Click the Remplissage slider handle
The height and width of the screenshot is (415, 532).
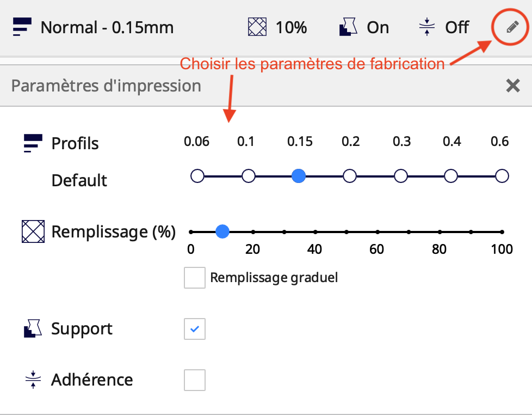222,232
